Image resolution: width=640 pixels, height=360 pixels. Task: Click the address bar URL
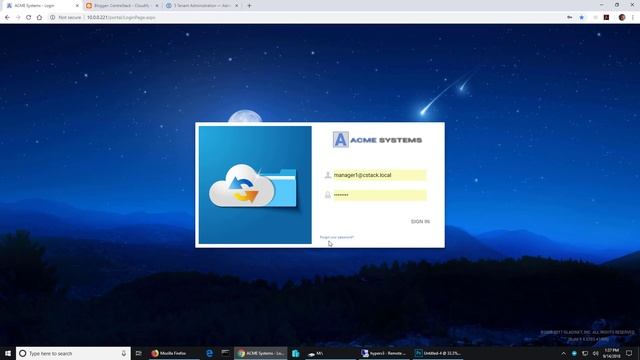point(121,18)
